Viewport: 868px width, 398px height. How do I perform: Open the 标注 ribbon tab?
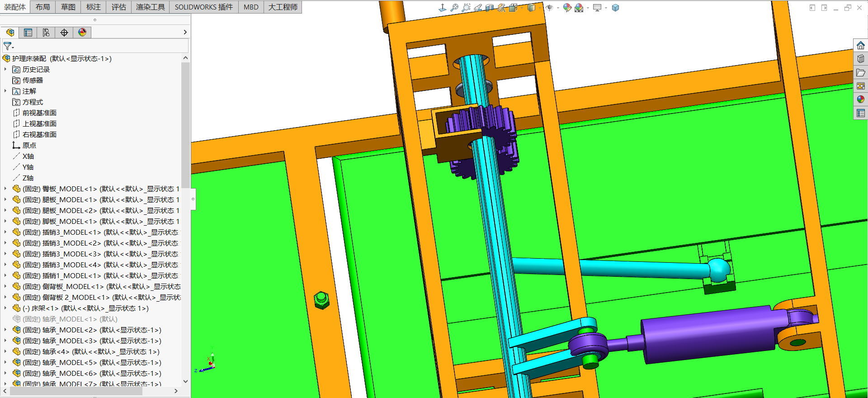(94, 7)
